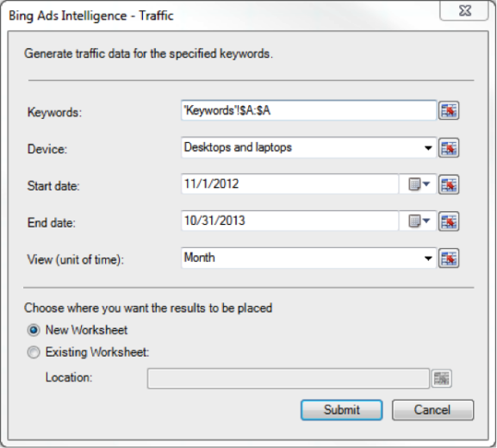Image resolution: width=497 pixels, height=448 pixels.
Task: Open the End date calendar picker
Action: click(x=419, y=221)
